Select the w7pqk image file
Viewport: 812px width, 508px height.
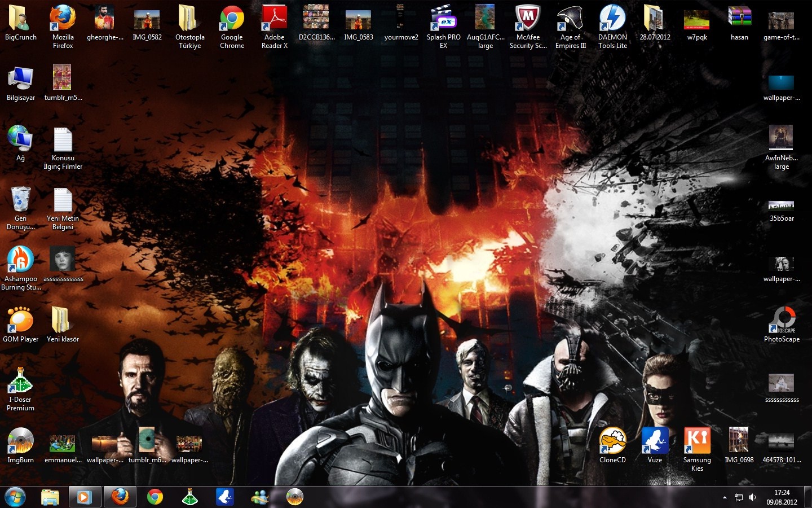(x=697, y=20)
